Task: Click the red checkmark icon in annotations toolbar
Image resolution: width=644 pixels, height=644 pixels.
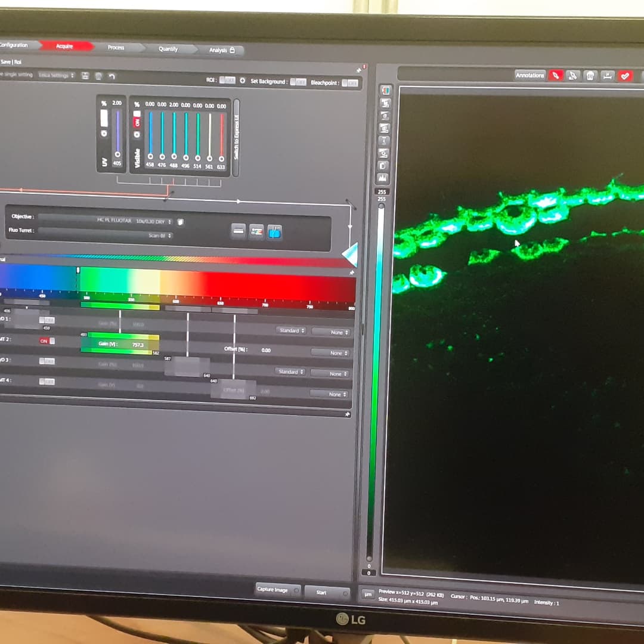Action: (625, 76)
